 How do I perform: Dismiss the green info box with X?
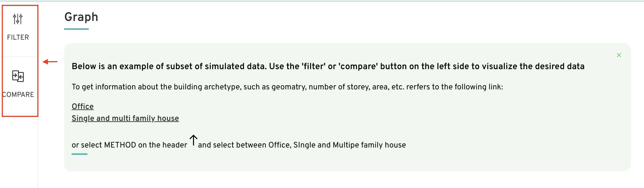[619, 55]
